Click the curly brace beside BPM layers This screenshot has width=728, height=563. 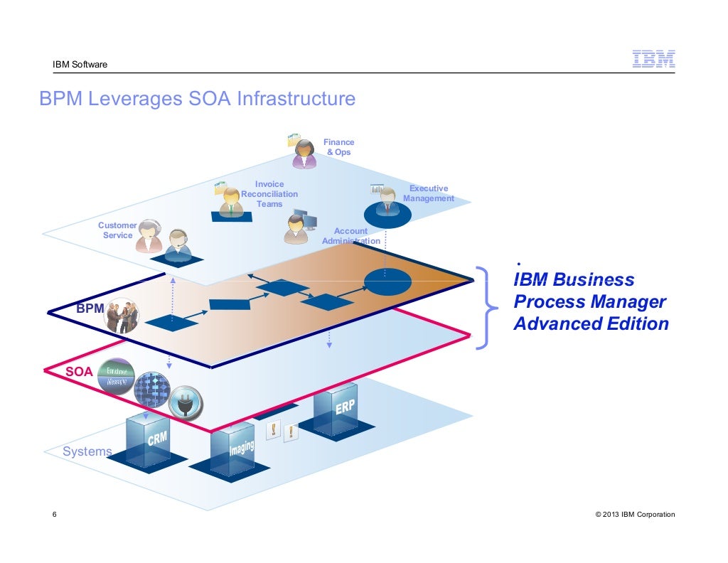pyautogui.click(x=486, y=308)
